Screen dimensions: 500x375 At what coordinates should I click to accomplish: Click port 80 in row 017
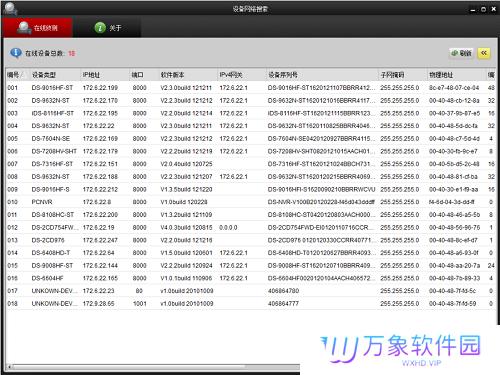point(139,291)
